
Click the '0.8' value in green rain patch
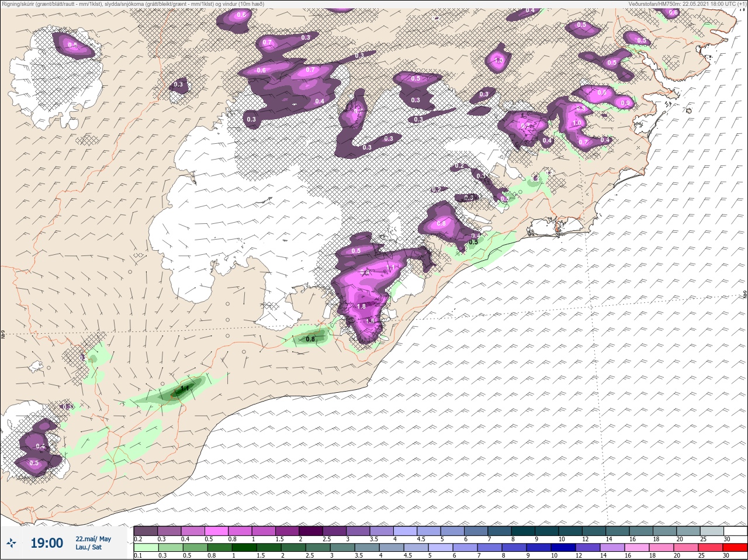coord(310,339)
